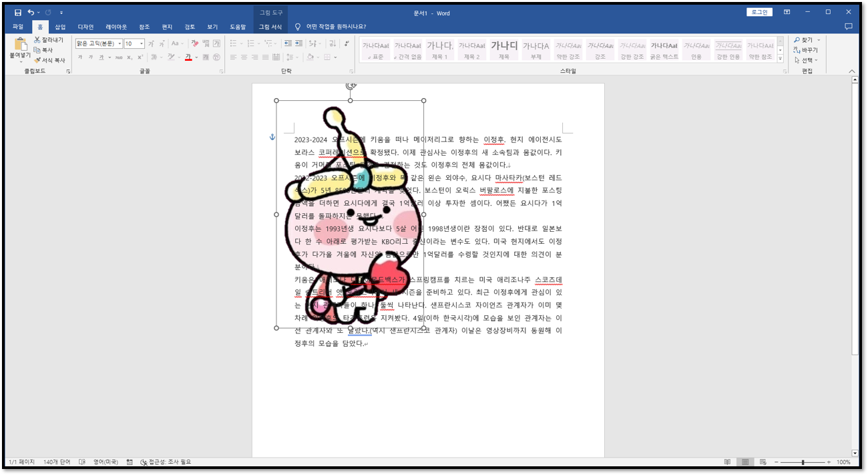Switch to the 삽입 (Insert) tab

[60, 27]
